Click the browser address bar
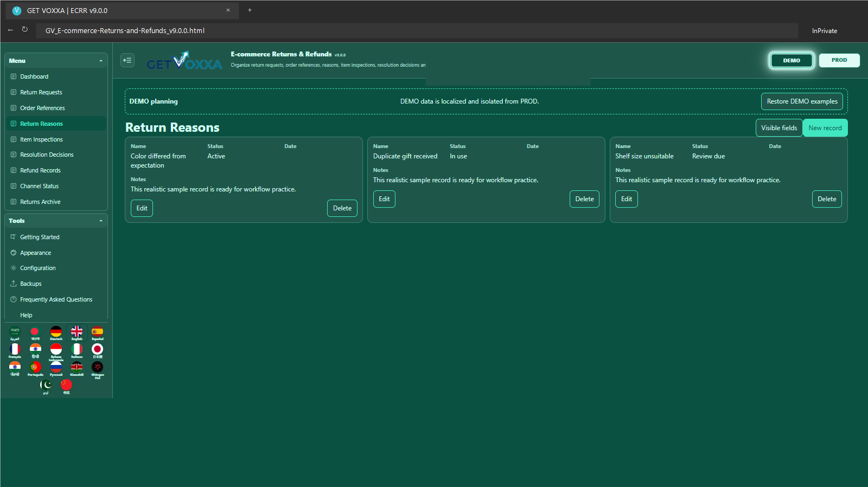The height and width of the screenshot is (487, 868). tap(417, 30)
